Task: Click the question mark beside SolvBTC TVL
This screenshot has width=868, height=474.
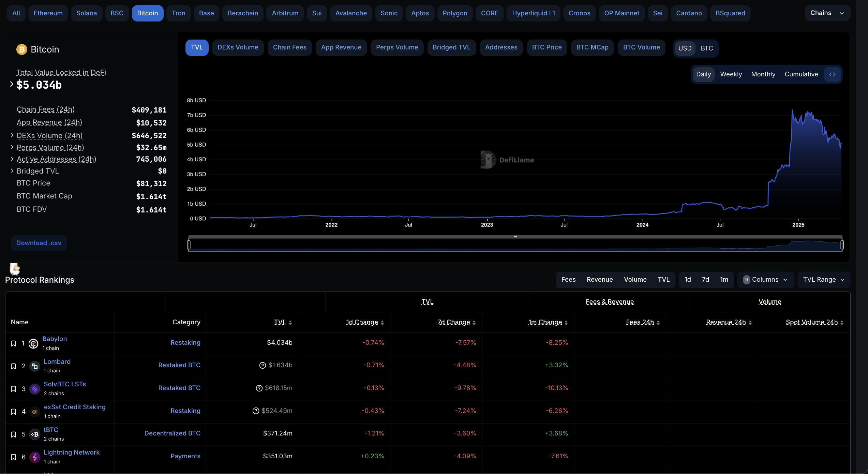Action: (x=259, y=388)
